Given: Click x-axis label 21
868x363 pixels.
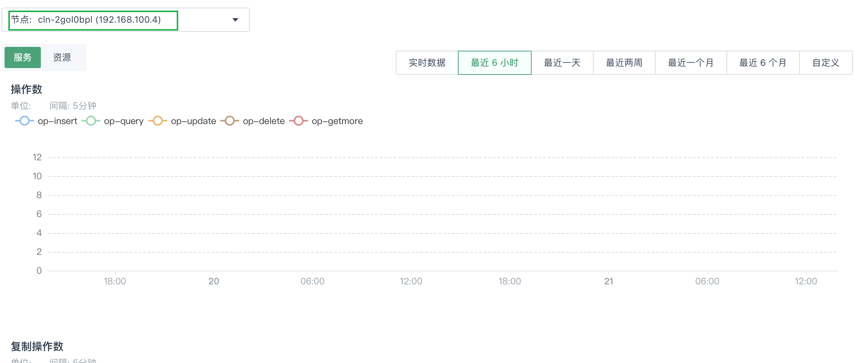Looking at the screenshot, I should pos(609,281).
